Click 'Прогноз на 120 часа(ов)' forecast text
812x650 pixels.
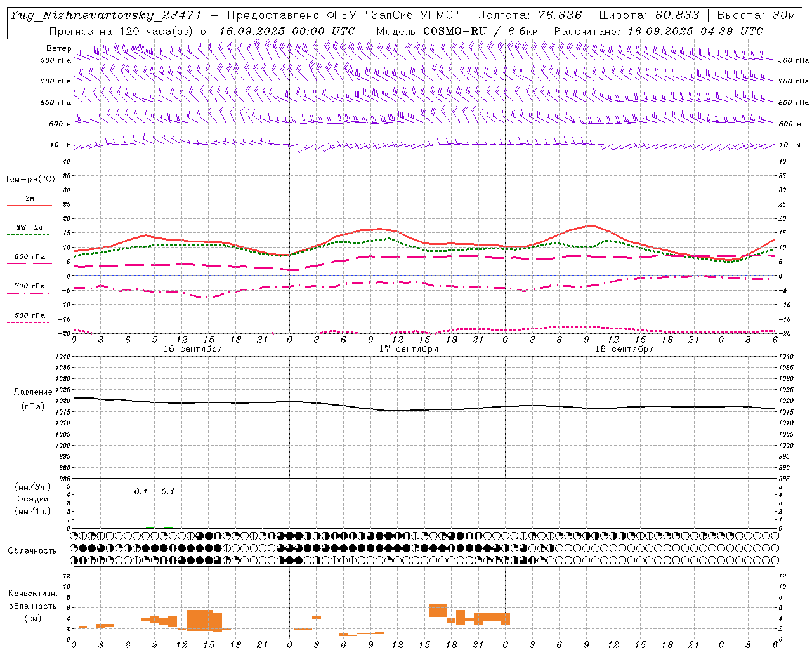pyautogui.click(x=122, y=31)
